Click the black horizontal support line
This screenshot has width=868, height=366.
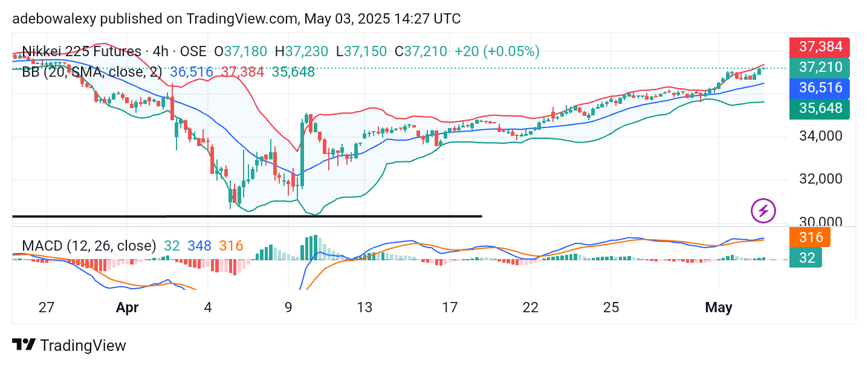247,216
